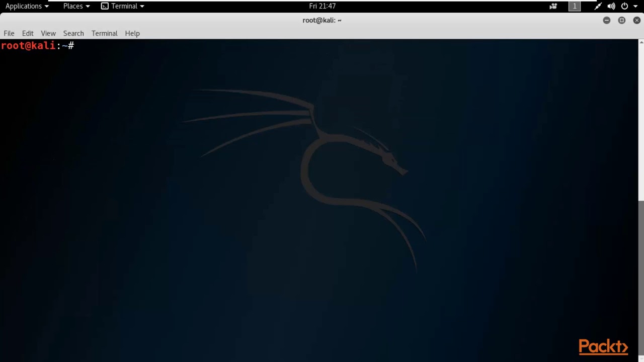Click the wired network connection icon
Viewport: 644px width, 362px height.
pos(598,6)
